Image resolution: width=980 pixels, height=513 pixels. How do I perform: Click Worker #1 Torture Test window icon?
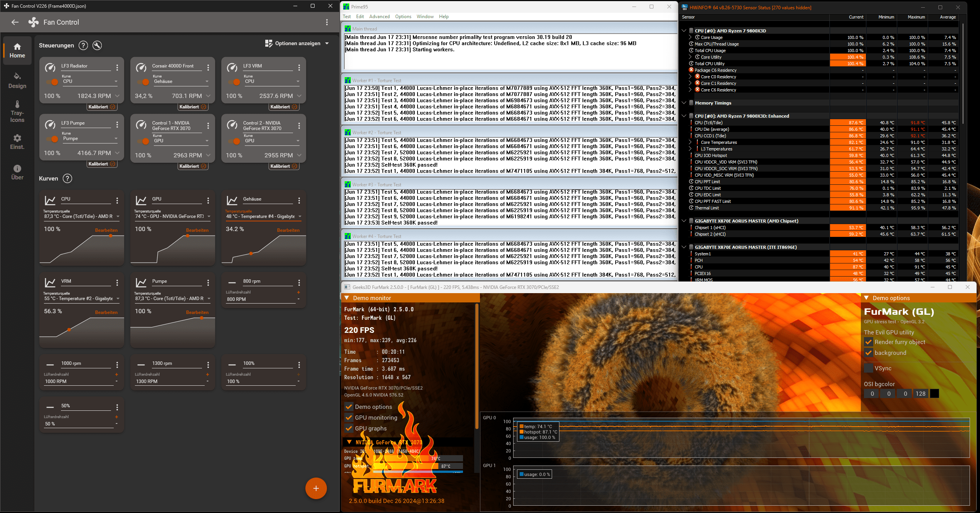[x=348, y=81]
